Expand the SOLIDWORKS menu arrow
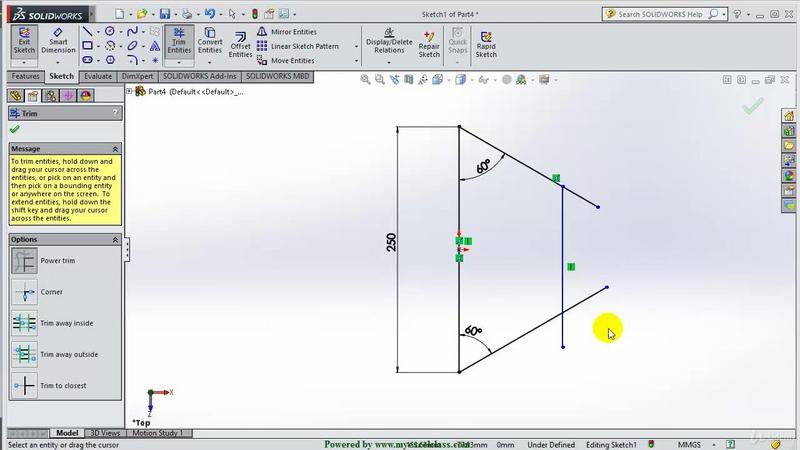800x450 pixels. click(x=92, y=14)
